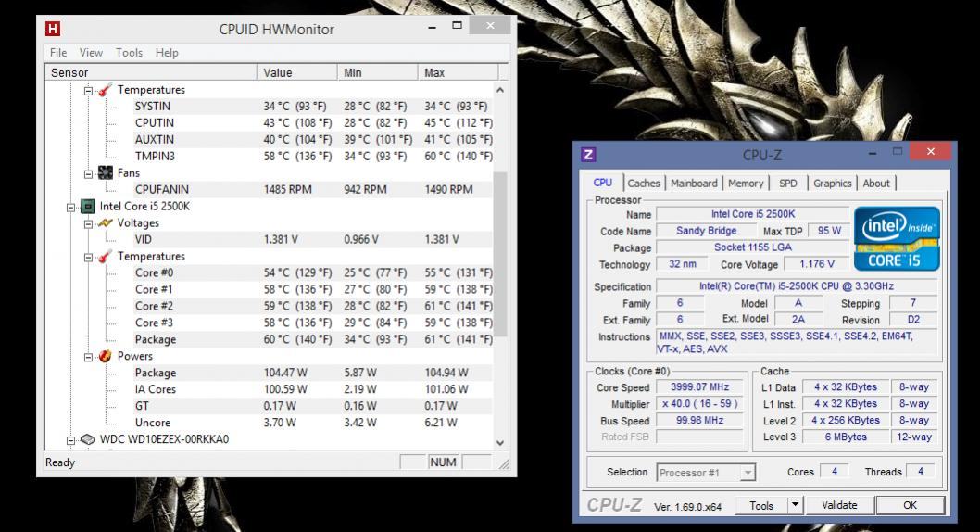980x532 pixels.
Task: Click the OK button in CPU-Z
Action: (910, 505)
